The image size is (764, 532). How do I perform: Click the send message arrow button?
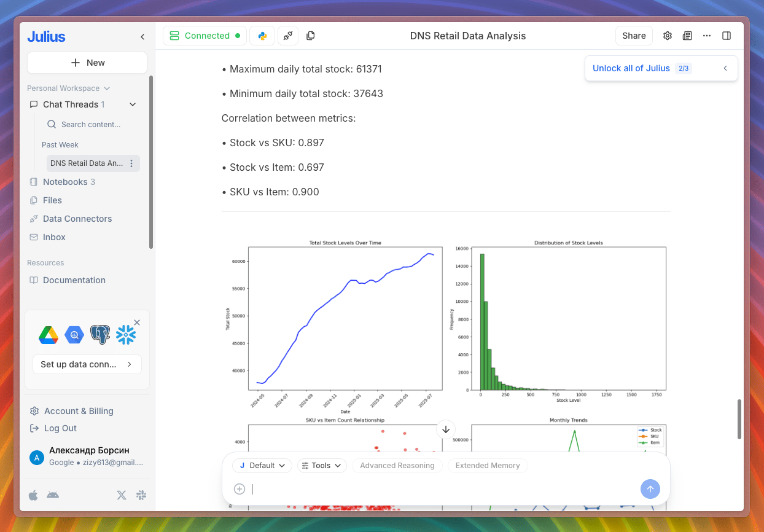tap(650, 489)
